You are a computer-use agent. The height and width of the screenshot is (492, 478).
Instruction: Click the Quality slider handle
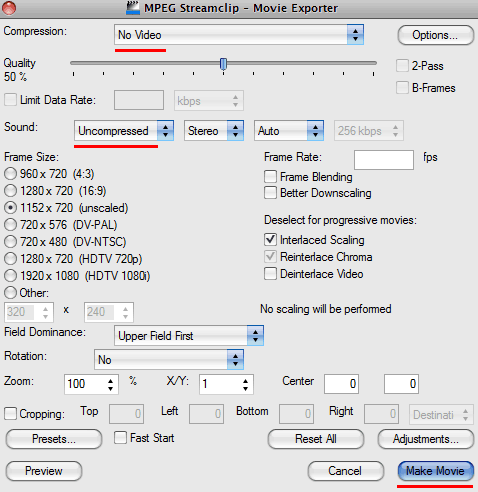point(224,64)
